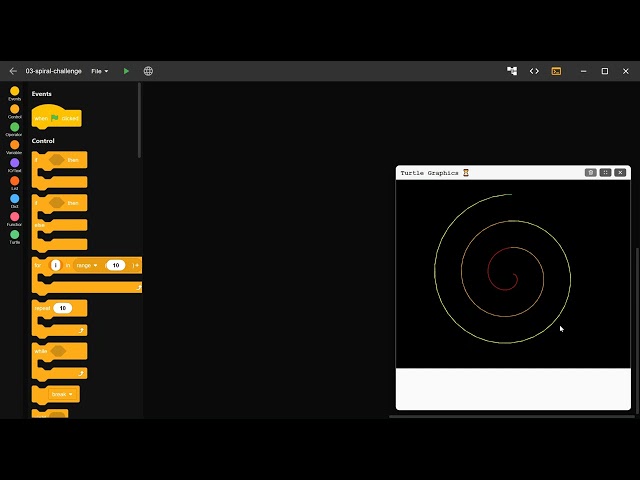Pick the 'if then else' control block
The width and height of the screenshot is (640, 480).
tap(59, 223)
